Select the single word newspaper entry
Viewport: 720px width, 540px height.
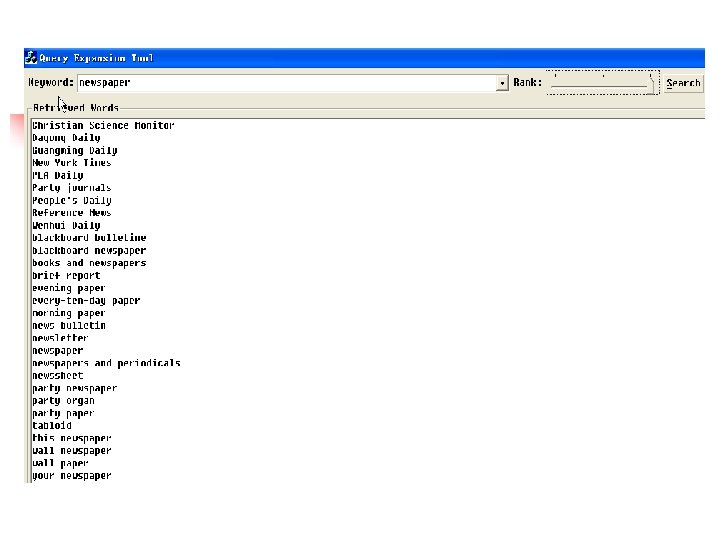point(58,350)
